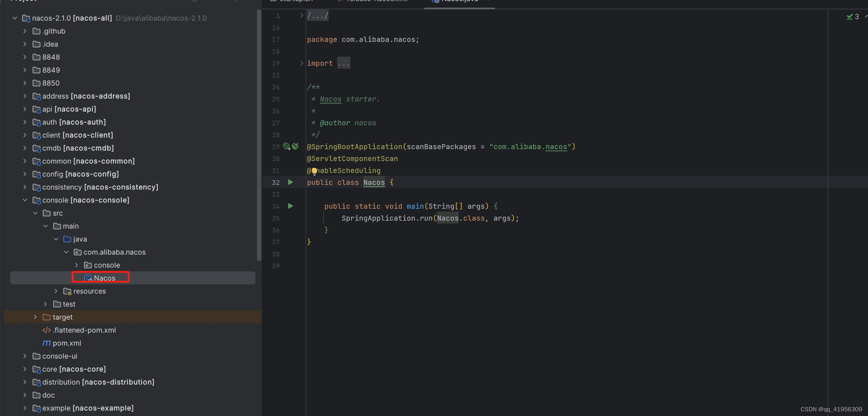
Task: Select the Maven pom.xml icon
Action: click(47, 343)
